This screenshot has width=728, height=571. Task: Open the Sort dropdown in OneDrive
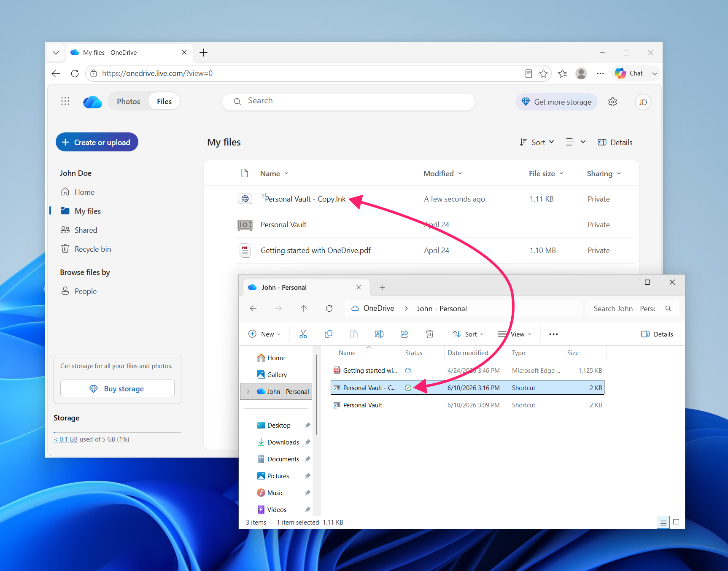click(537, 143)
